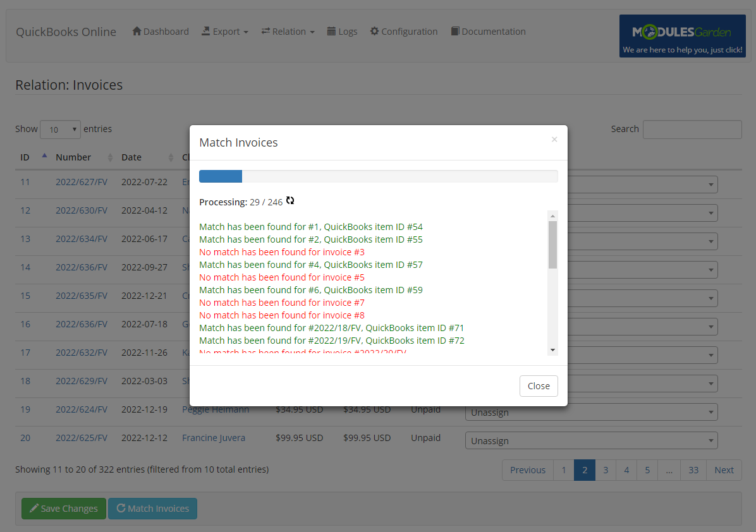The height and width of the screenshot is (532, 756).
Task: Open client link Francine Juvera
Action: 214,438
